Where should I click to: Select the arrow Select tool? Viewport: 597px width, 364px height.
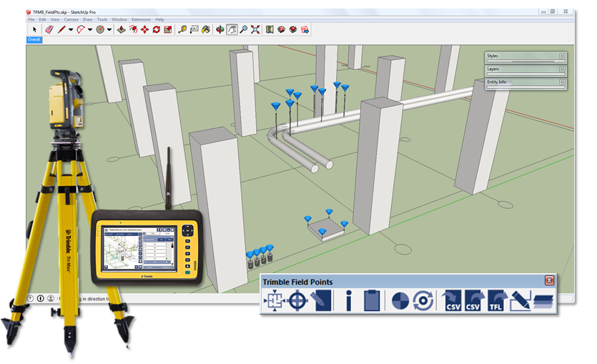[34, 30]
